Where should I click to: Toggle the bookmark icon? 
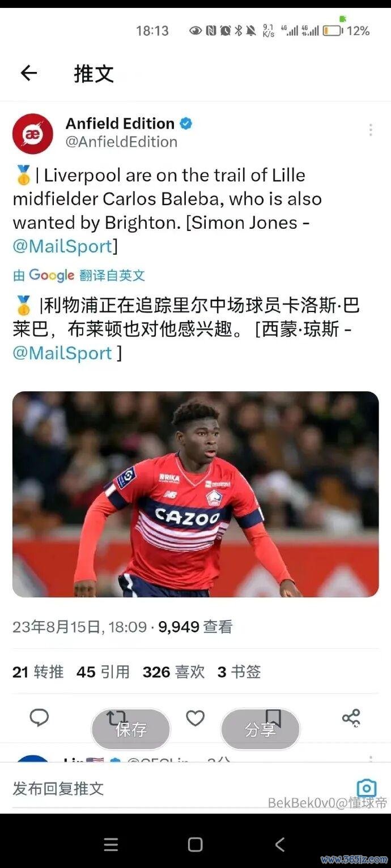tap(273, 717)
